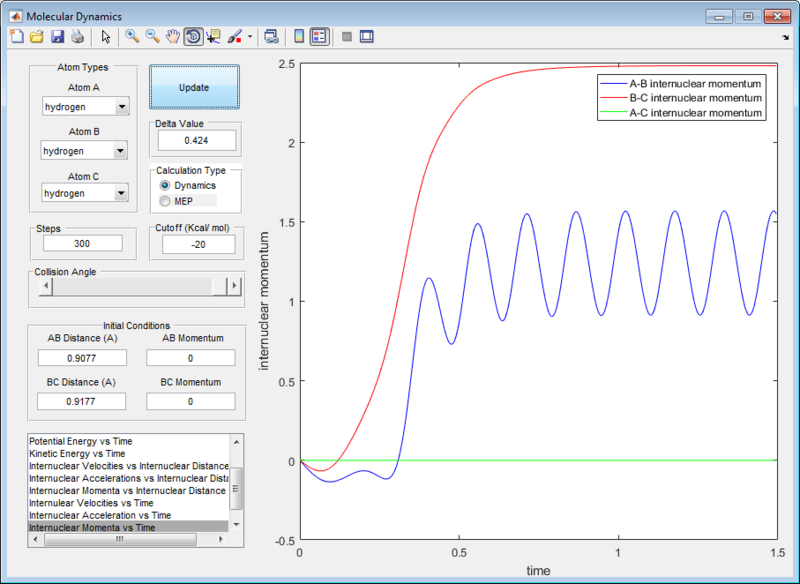Click the AB Distance input field
This screenshot has height=584, width=800.
point(82,358)
